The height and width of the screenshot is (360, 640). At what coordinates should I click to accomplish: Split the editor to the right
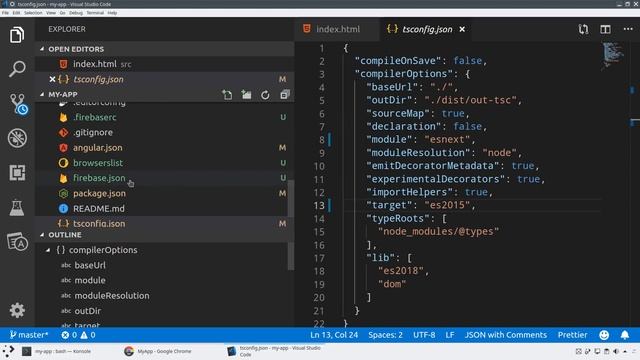pos(605,29)
